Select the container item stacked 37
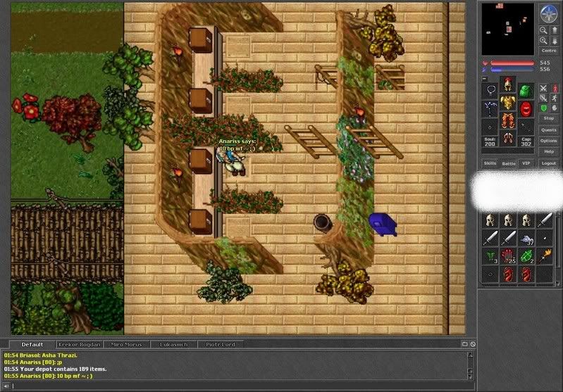The height and width of the screenshot is (392, 563). click(x=526, y=239)
